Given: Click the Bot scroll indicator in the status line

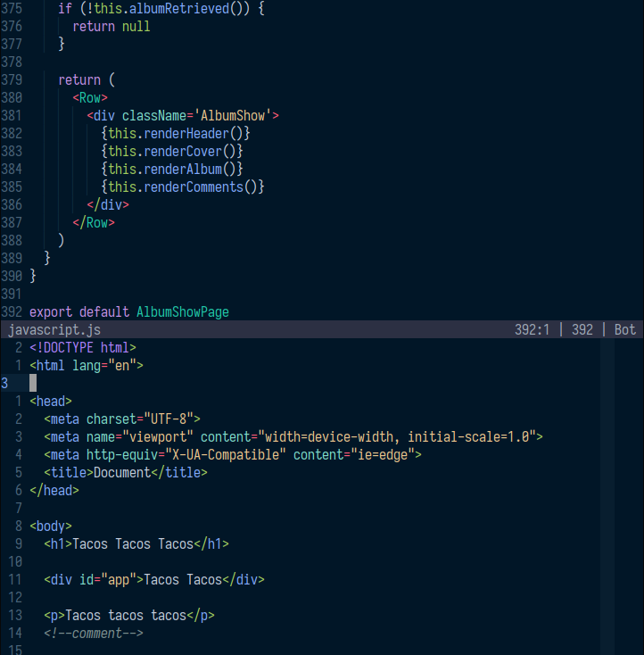Looking at the screenshot, I should click(x=624, y=330).
